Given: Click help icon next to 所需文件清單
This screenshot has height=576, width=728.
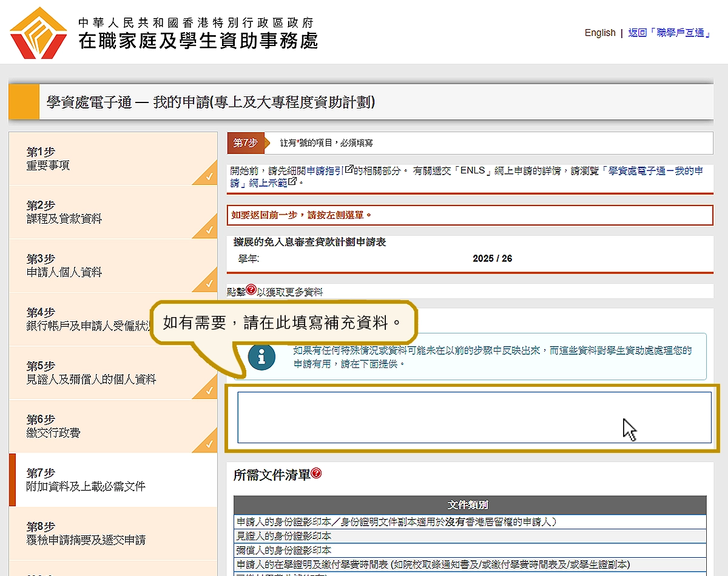Looking at the screenshot, I should [316, 474].
